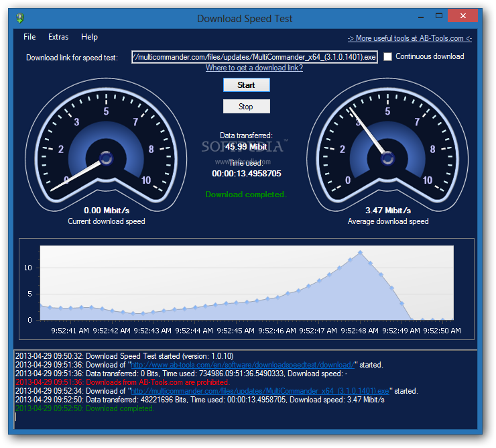Click the '0.00 Mibit/s' speed value
The width and height of the screenshot is (496, 448).
pyautogui.click(x=107, y=211)
